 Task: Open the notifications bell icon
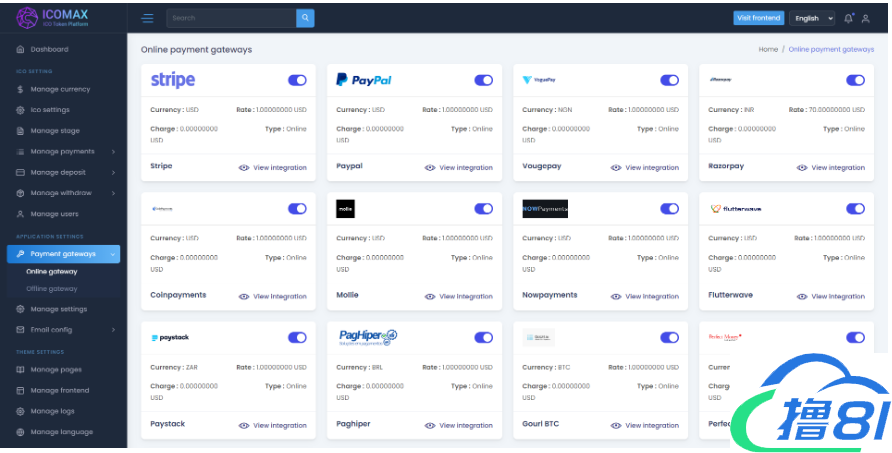pyautogui.click(x=849, y=18)
